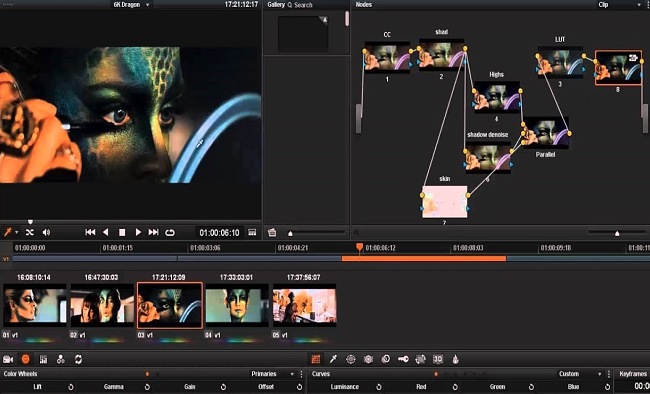Reset the Gamma wheel
Viewport: 650px width, 394px height.
[147, 387]
